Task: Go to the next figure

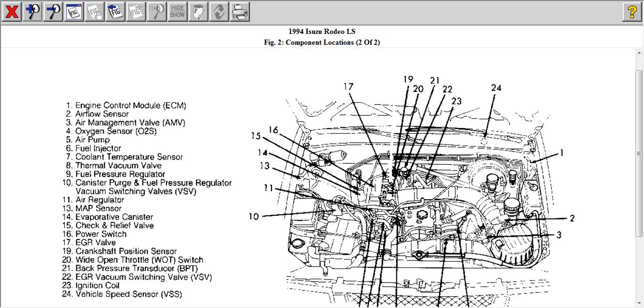Action: 136,12
